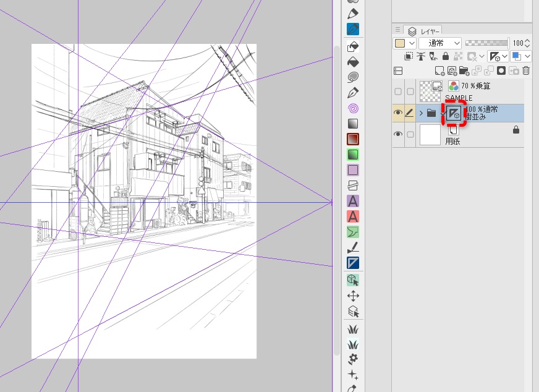The image size is (539, 392).
Task: Select the frame border cut tool
Action: coord(353,185)
